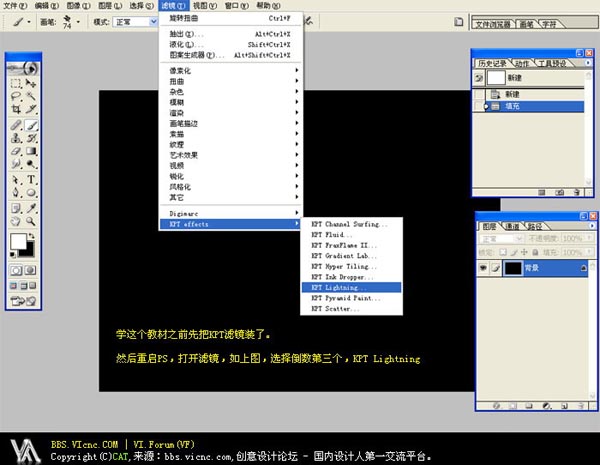600x465 pixels.
Task: Switch to full screen with menu bar
Action: (23, 286)
